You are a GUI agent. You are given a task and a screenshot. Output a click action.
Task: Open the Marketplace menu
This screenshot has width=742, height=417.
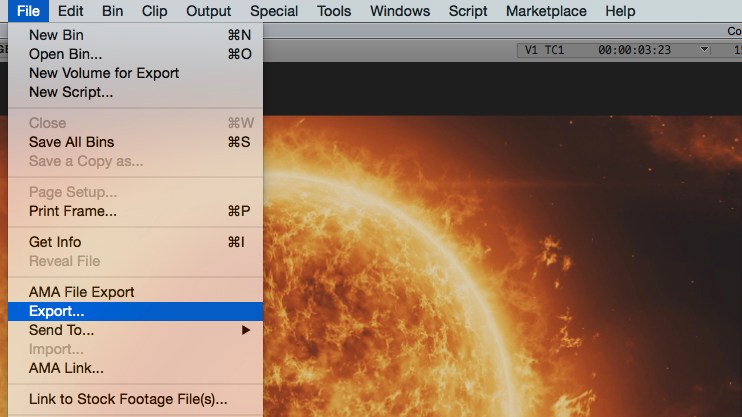546,11
